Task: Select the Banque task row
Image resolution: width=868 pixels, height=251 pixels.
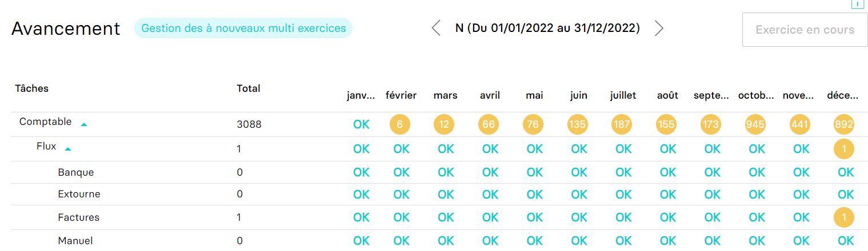Action: coord(434,172)
